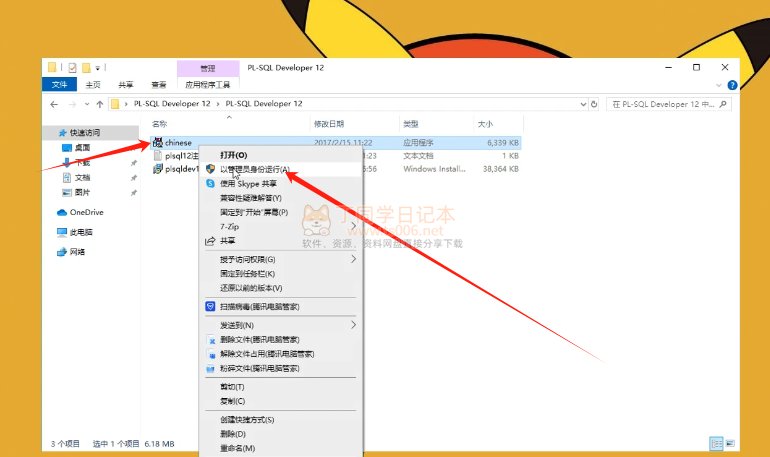Viewport: 770px width, 457px height.
Task: Click the quick access properties icon in title bar
Action: [x=72, y=68]
